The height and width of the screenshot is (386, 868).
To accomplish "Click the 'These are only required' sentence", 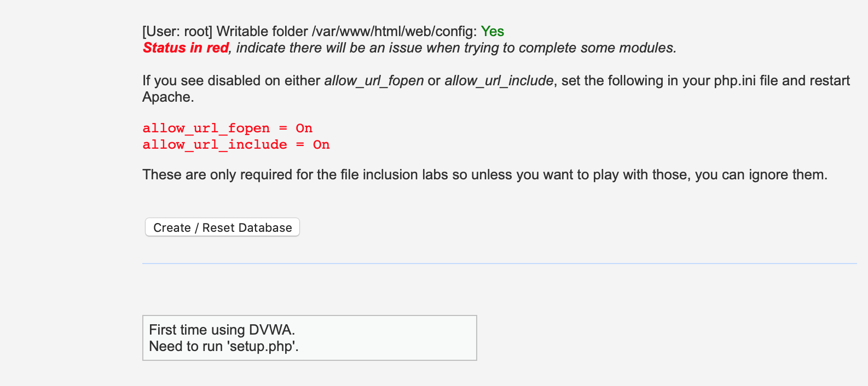I will click(x=485, y=175).
